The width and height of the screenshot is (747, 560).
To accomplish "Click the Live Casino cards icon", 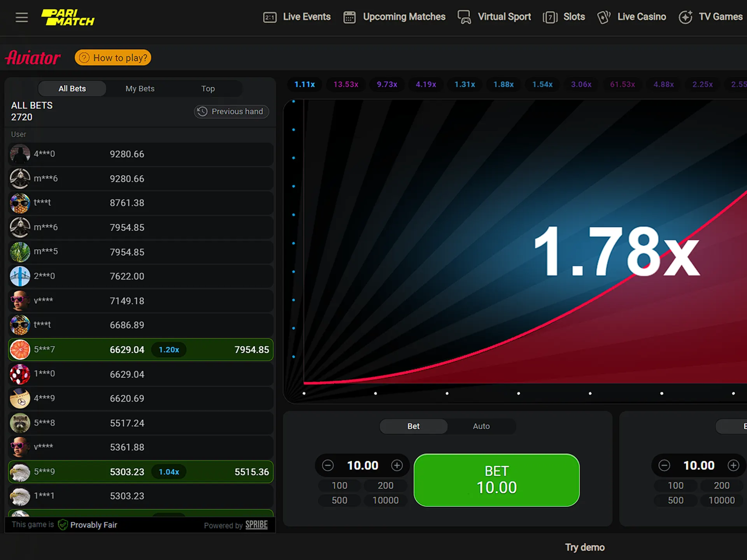I will tap(603, 17).
